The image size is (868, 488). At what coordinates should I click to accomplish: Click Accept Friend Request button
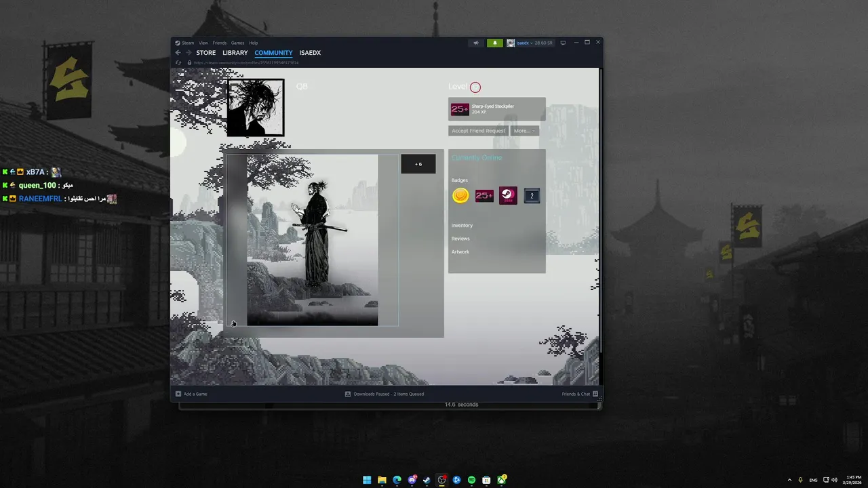[478, 131]
